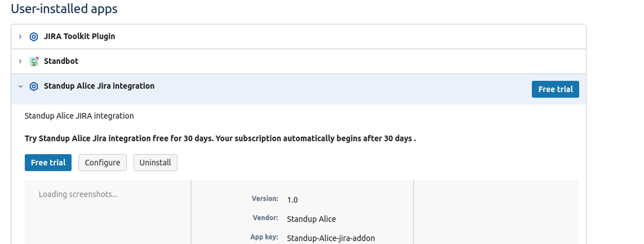Click the version value 1.0
644x244 pixels.
click(293, 200)
